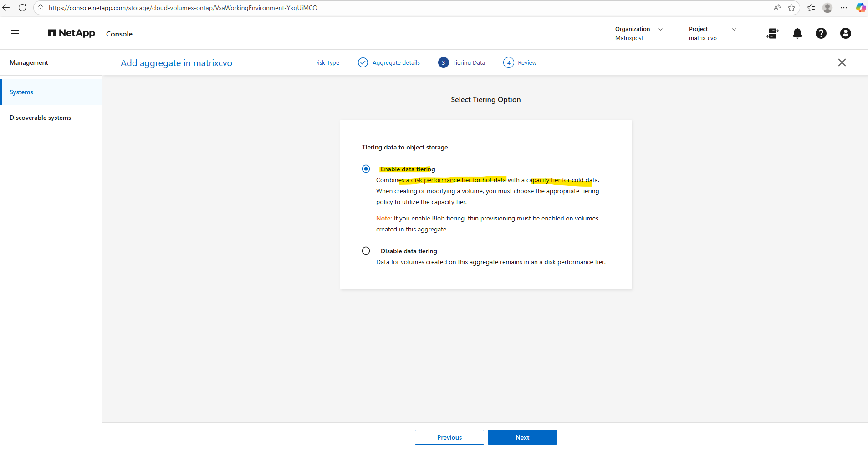Image resolution: width=868 pixels, height=451 pixels.
Task: Select Disable data tiering radio button
Action: tap(366, 251)
